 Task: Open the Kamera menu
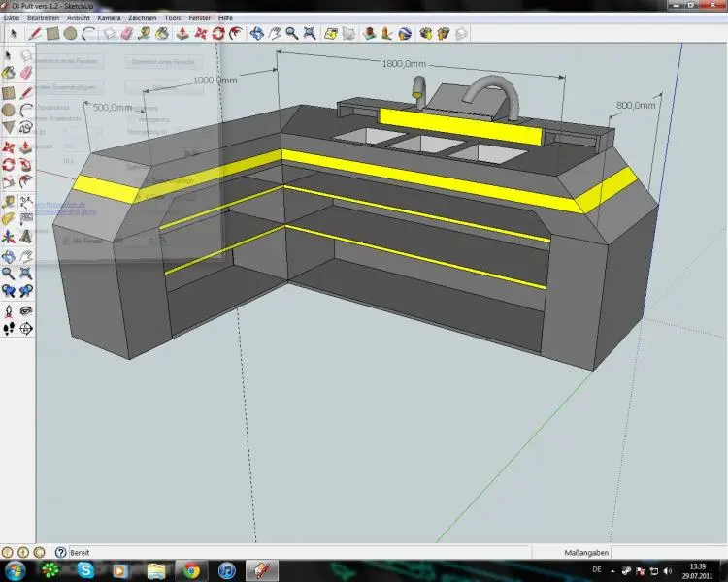109,17
